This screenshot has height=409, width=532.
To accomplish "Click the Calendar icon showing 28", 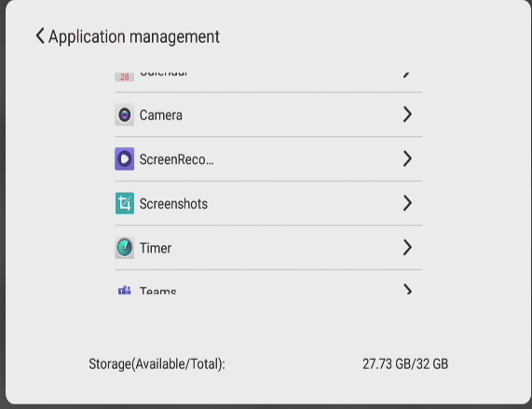I will [x=125, y=77].
